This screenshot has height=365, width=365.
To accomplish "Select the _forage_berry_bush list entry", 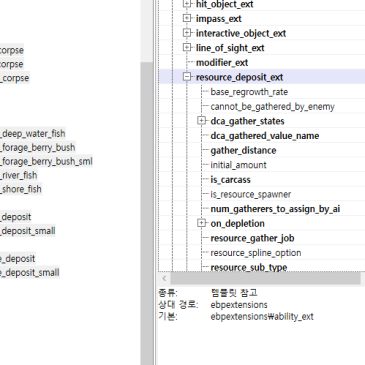I will 37,147.
